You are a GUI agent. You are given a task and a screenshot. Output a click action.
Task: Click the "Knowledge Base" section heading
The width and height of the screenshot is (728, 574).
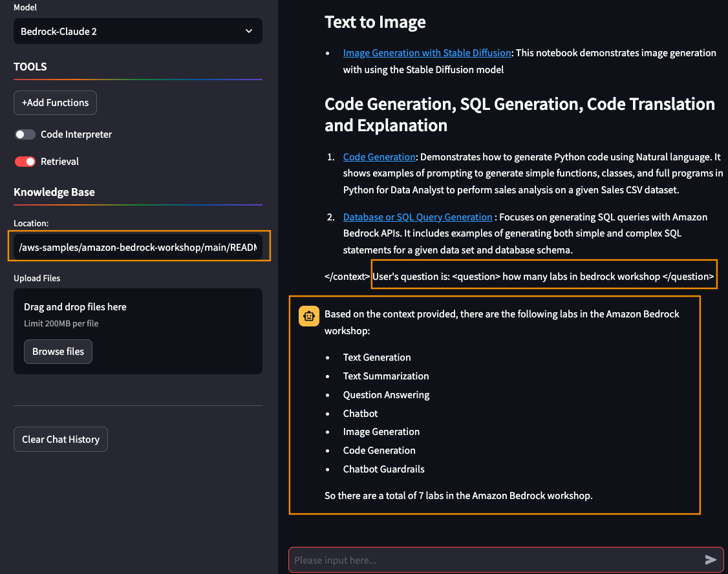tap(54, 192)
